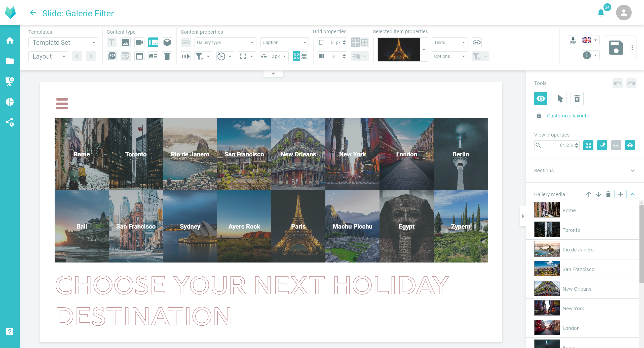Open the three-dot more options menu
Screen dimensions: 644x348
coord(632,48)
